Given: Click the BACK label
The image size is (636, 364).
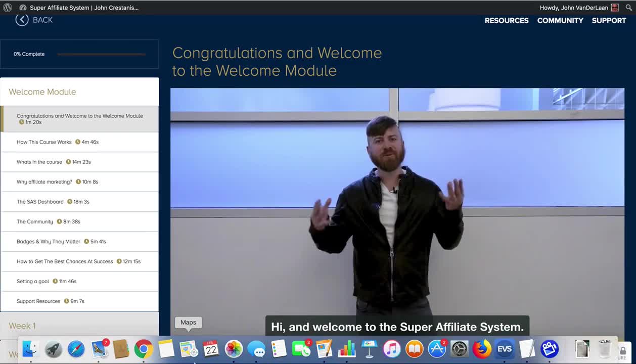Looking at the screenshot, I should [x=42, y=20].
